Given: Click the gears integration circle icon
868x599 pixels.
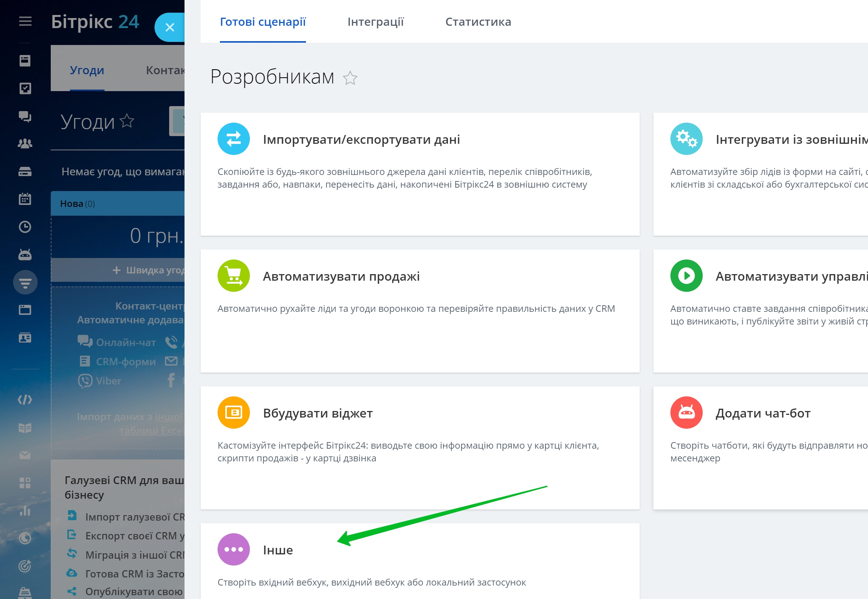Looking at the screenshot, I should 687,139.
